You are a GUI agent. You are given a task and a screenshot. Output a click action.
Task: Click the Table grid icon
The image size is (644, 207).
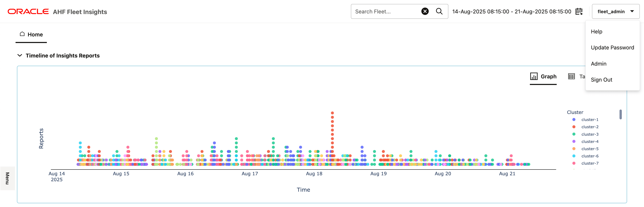coord(571,76)
